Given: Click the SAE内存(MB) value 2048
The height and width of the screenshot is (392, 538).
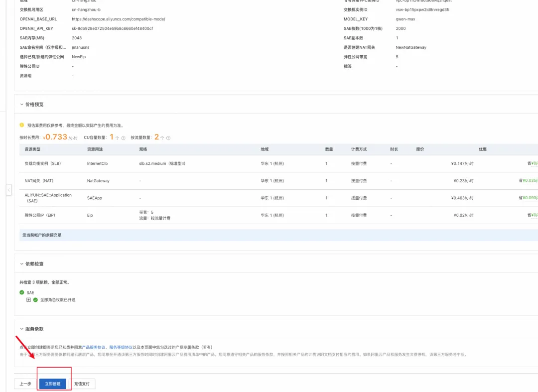Looking at the screenshot, I should pos(77,38).
